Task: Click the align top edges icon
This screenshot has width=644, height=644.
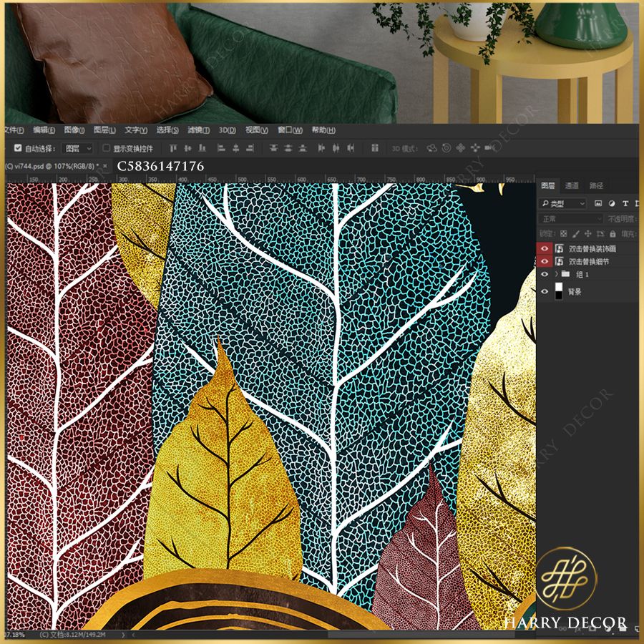Action: coord(173,148)
